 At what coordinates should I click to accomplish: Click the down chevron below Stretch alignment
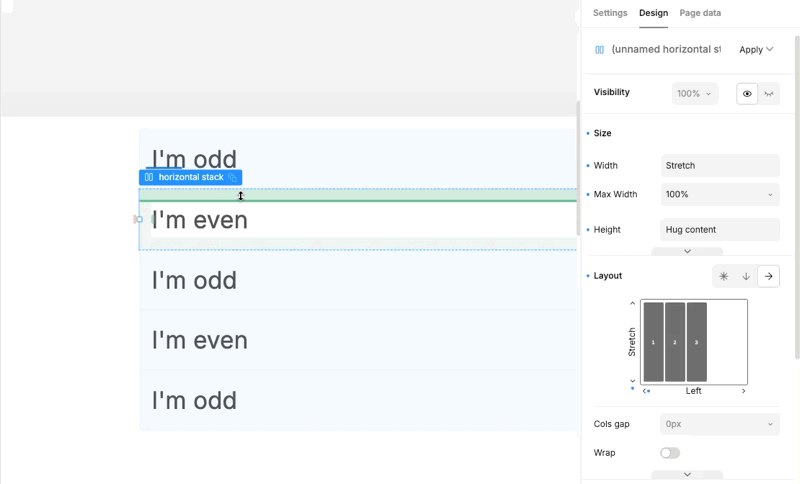[633, 381]
